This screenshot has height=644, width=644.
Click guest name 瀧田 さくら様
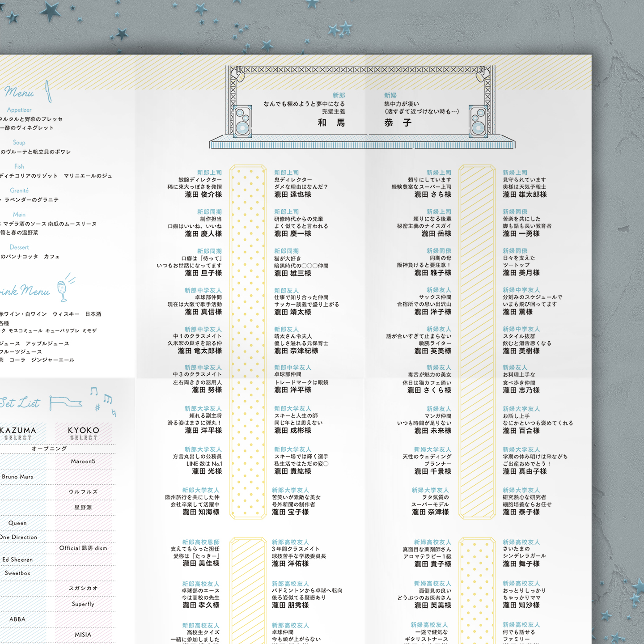[429, 390]
